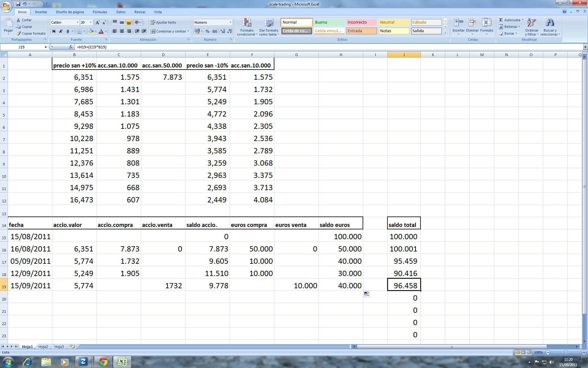The image size is (588, 368).
Task: Toggle bottom vertical alignment button
Action: (x=129, y=22)
